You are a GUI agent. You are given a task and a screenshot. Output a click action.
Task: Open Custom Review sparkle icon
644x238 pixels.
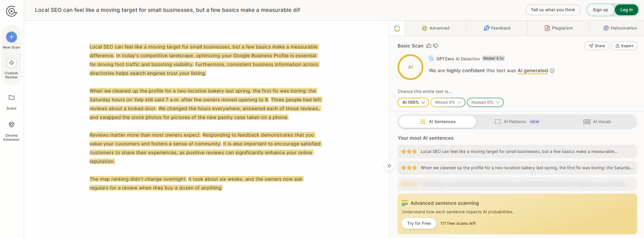click(x=12, y=63)
